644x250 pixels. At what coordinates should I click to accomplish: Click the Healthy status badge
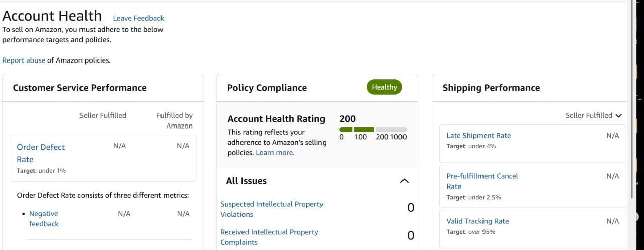pyautogui.click(x=384, y=87)
